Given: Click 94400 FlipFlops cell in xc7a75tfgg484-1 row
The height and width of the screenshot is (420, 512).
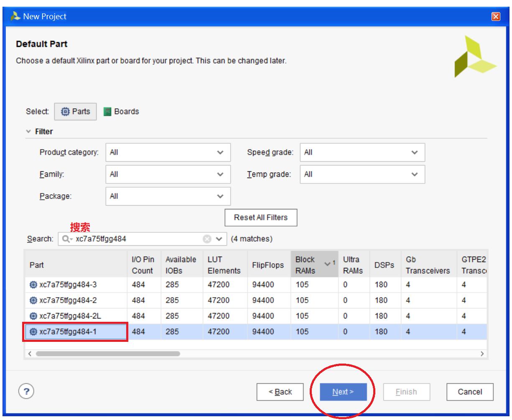Looking at the screenshot, I should (x=269, y=332).
